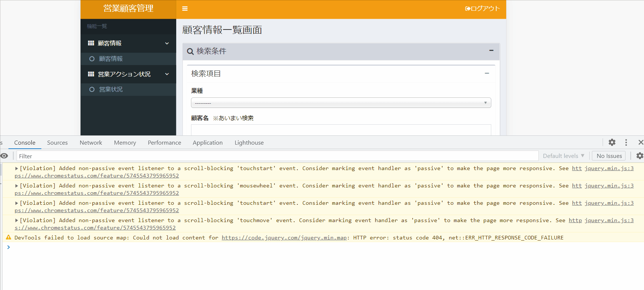Image resolution: width=644 pixels, height=290 pixels.
Task: Open the 業種 dropdown
Action: (x=341, y=103)
